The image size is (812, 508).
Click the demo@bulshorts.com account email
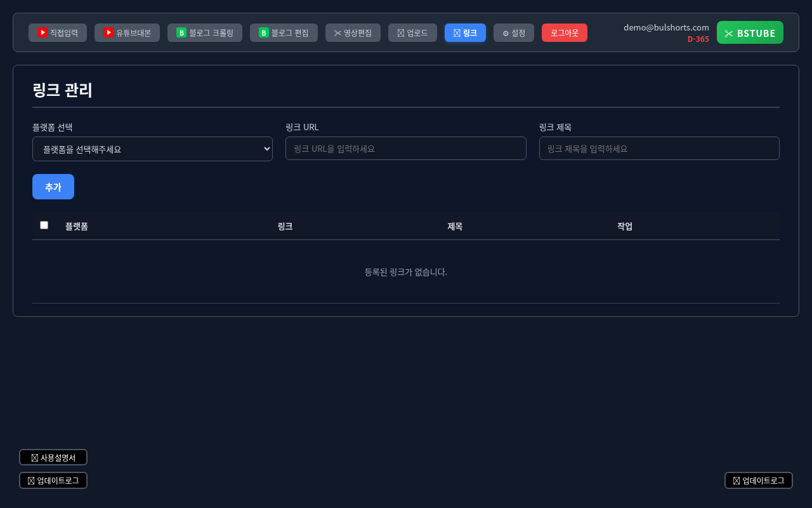pos(666,27)
